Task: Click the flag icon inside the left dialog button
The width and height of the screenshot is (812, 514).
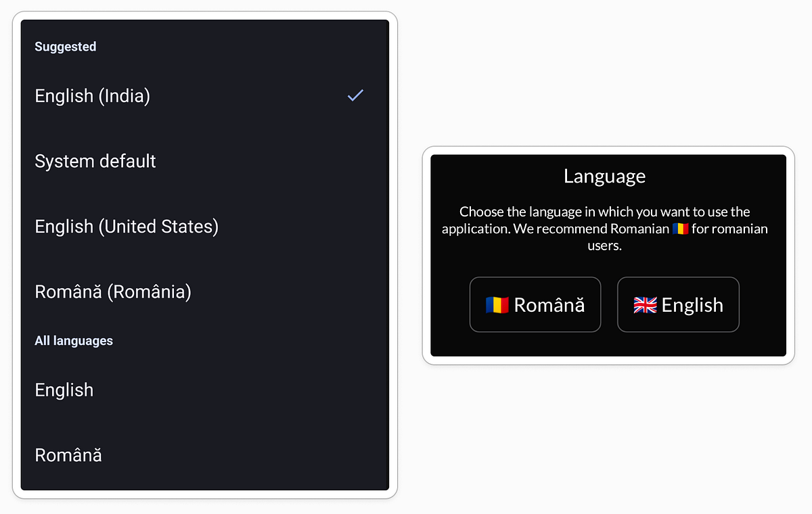Action: pyautogui.click(x=496, y=304)
